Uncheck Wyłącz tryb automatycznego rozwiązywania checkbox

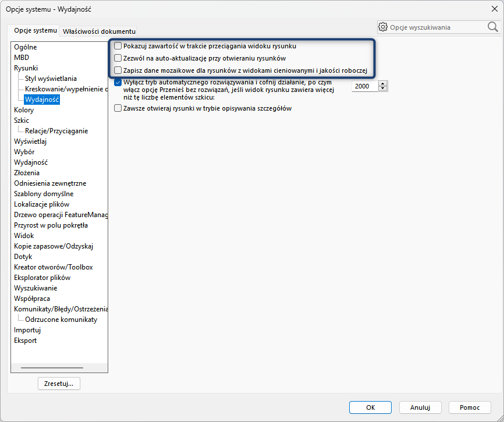[118, 82]
